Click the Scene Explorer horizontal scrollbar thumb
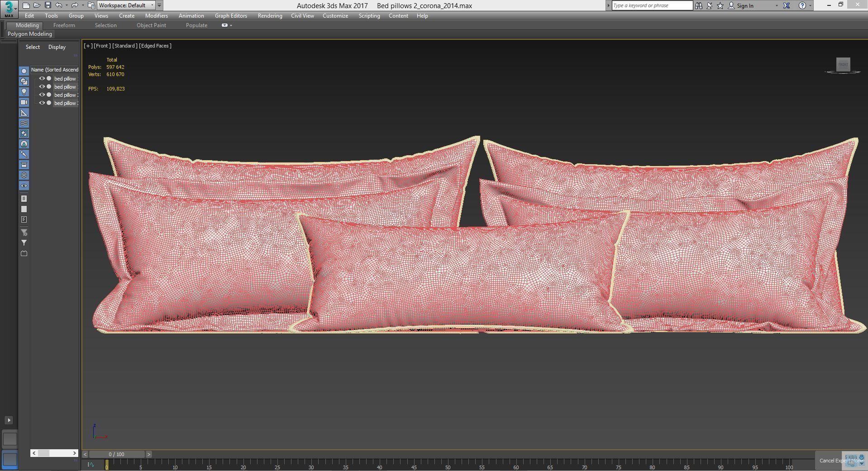Screen dimensions: 868x471 click(x=43, y=453)
